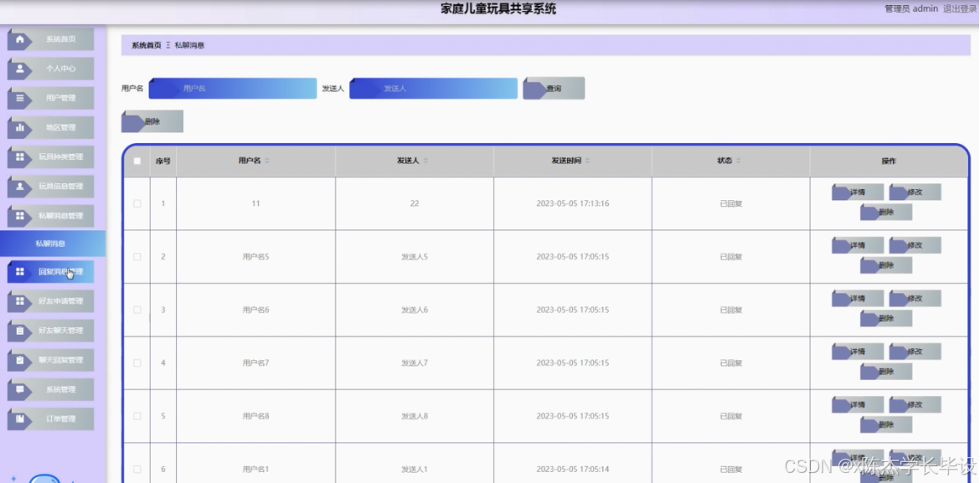Click the clipboard-check icon for 聊天回复管理

point(20,360)
